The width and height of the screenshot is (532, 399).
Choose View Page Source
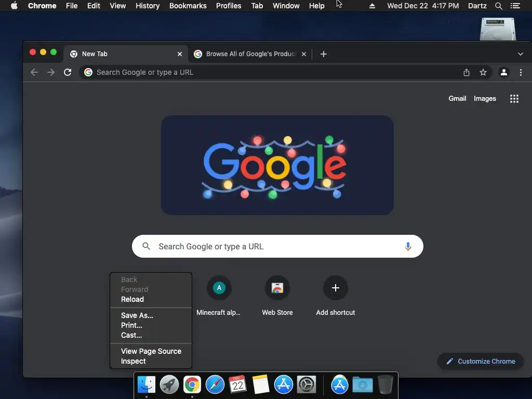tap(151, 351)
